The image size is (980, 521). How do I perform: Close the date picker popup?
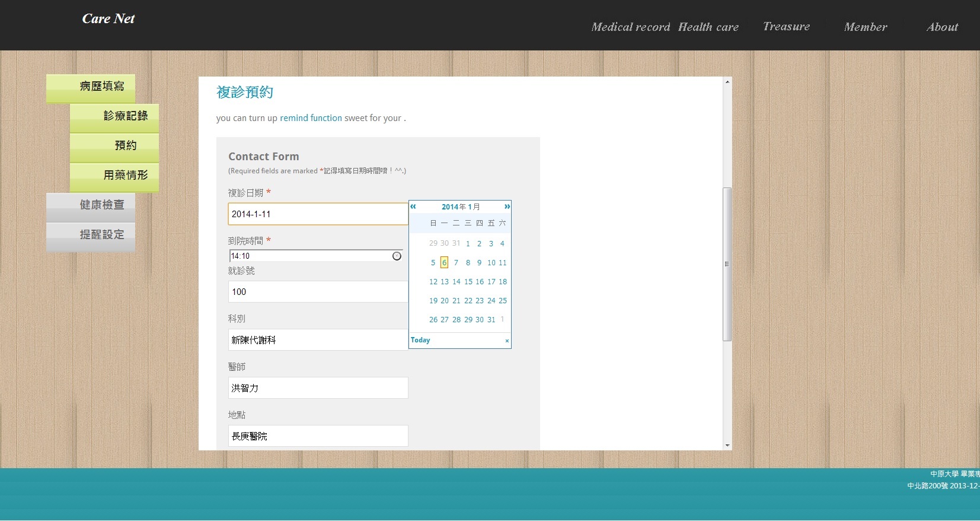[507, 341]
